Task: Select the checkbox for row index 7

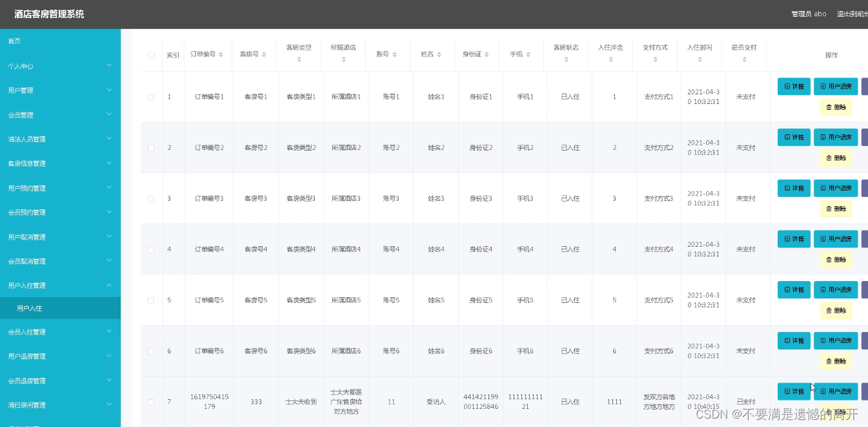Action: click(x=151, y=402)
